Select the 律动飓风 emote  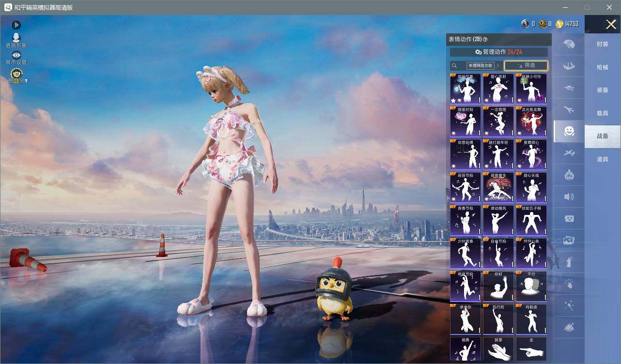pos(498,220)
